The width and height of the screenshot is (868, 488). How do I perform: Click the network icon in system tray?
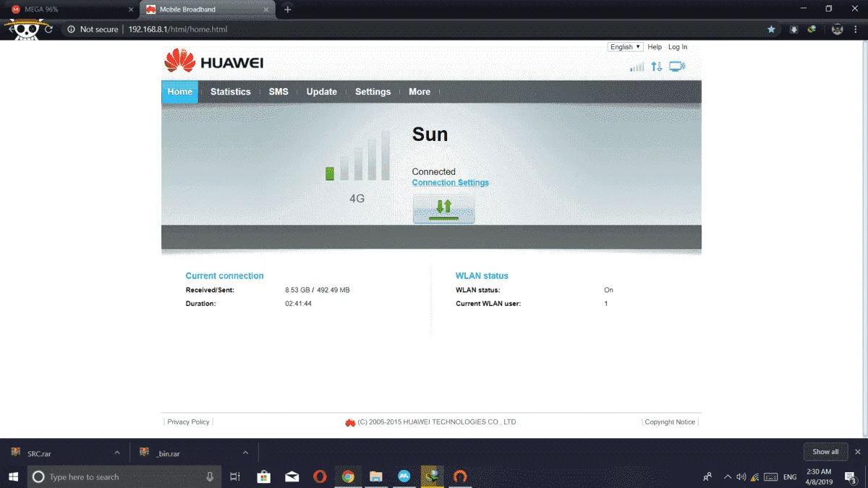click(x=754, y=477)
